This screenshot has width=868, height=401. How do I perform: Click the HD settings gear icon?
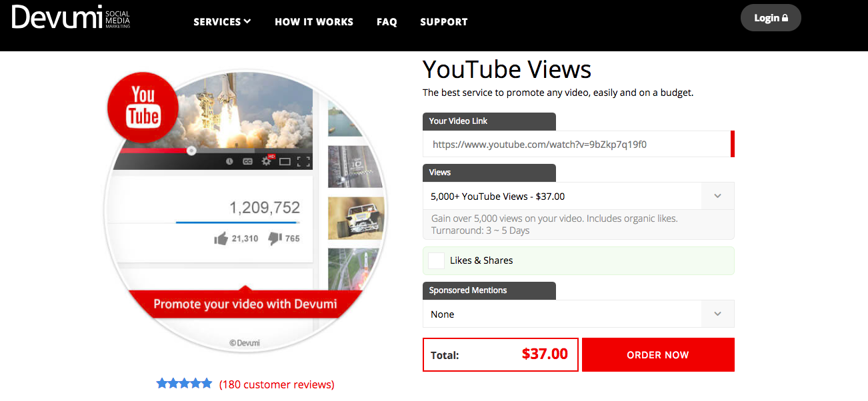[x=267, y=161]
